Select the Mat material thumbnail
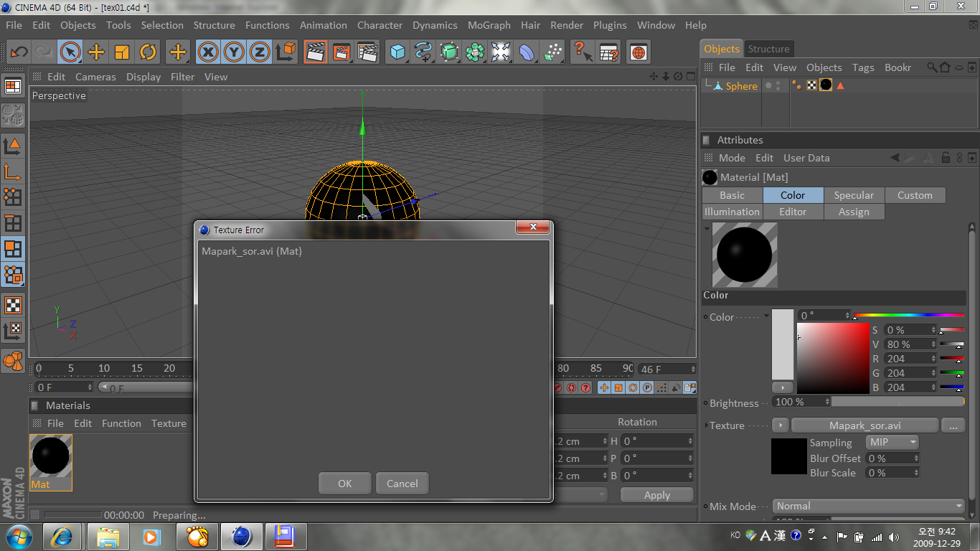This screenshot has width=980, height=551. 51,462
